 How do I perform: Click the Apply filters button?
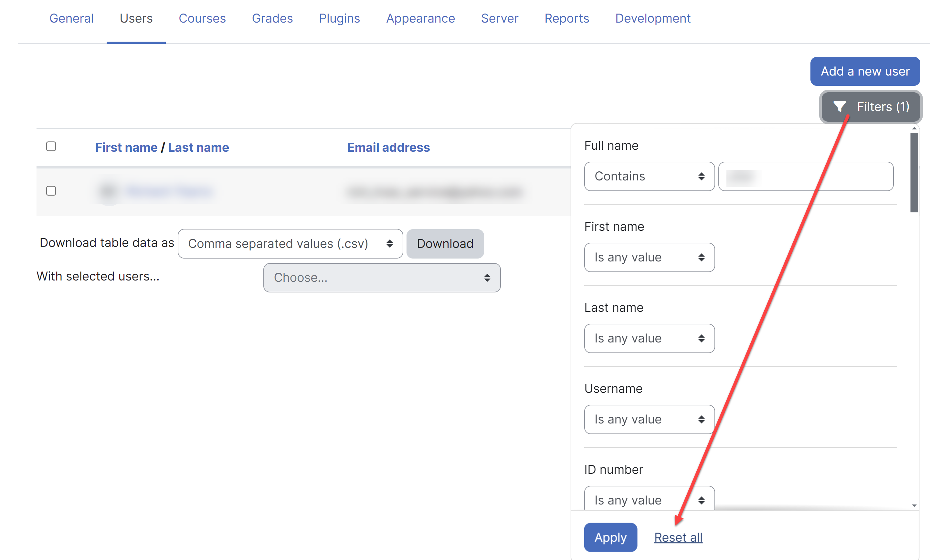[x=610, y=537]
